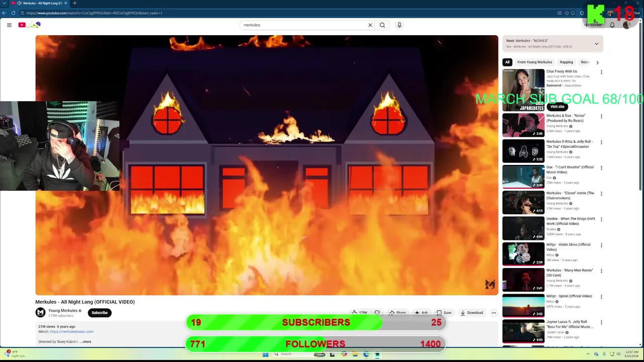
Task: Dislike the video with thumbs-down
Action: [377, 313]
